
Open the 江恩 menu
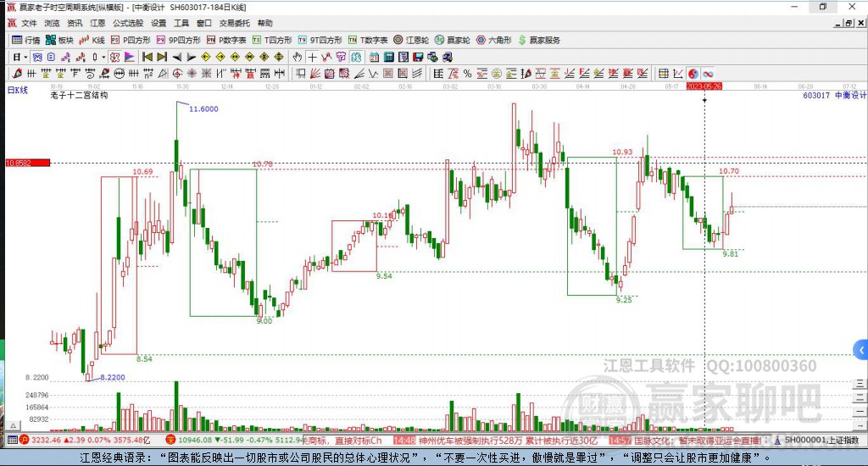click(97, 23)
